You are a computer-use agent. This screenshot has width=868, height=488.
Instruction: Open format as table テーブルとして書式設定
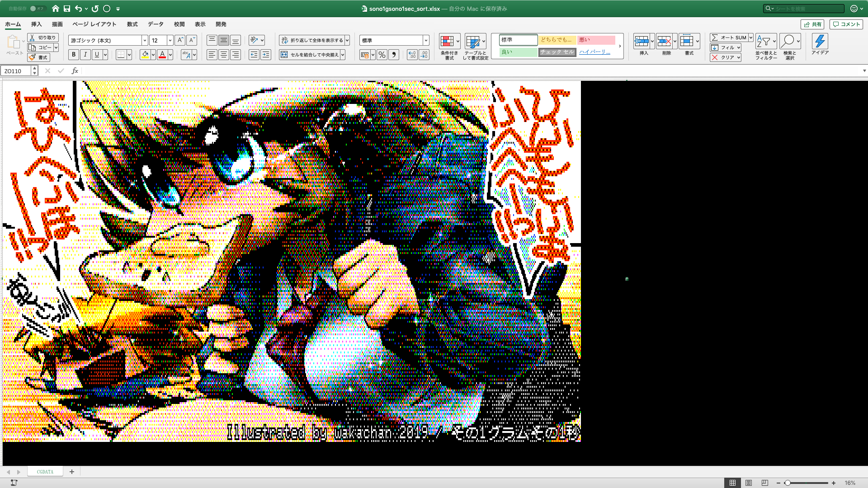click(475, 47)
